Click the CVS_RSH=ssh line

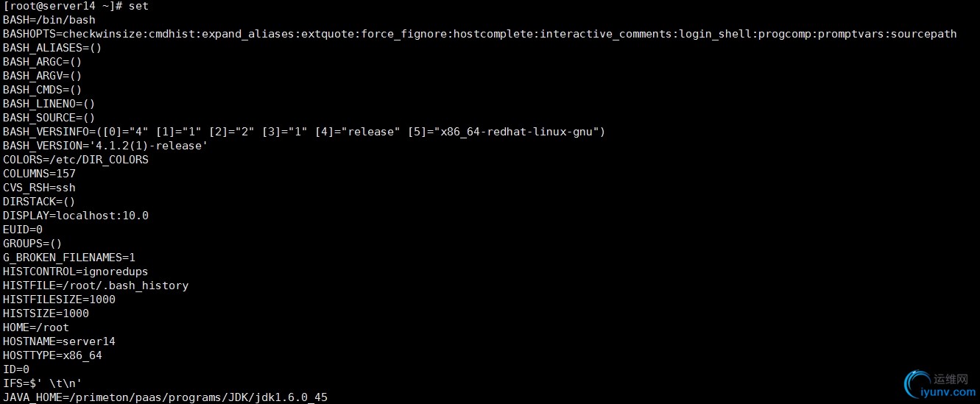[x=39, y=188]
